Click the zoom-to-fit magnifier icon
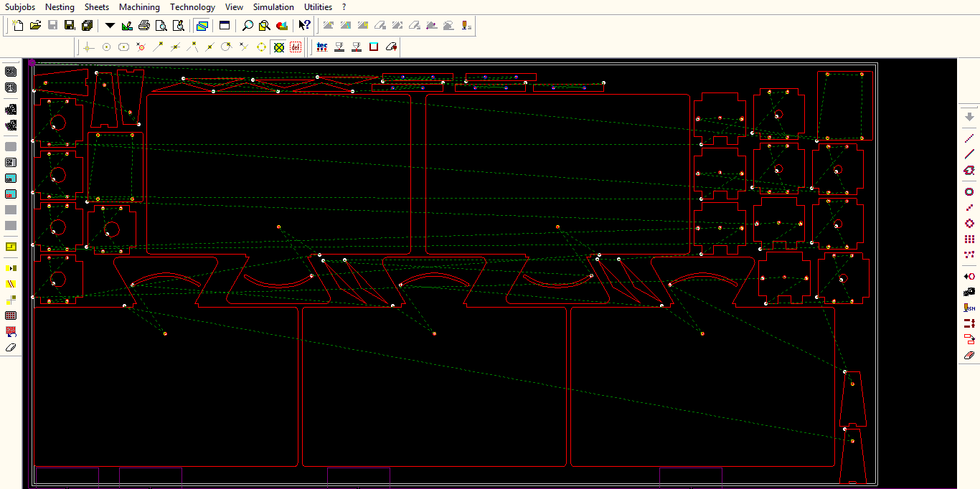The image size is (980, 489). click(x=265, y=26)
